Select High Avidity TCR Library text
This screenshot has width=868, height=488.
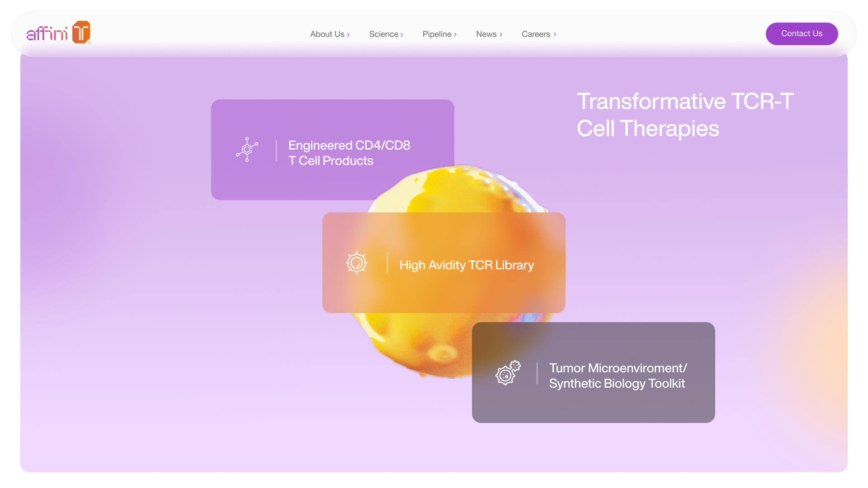click(467, 265)
